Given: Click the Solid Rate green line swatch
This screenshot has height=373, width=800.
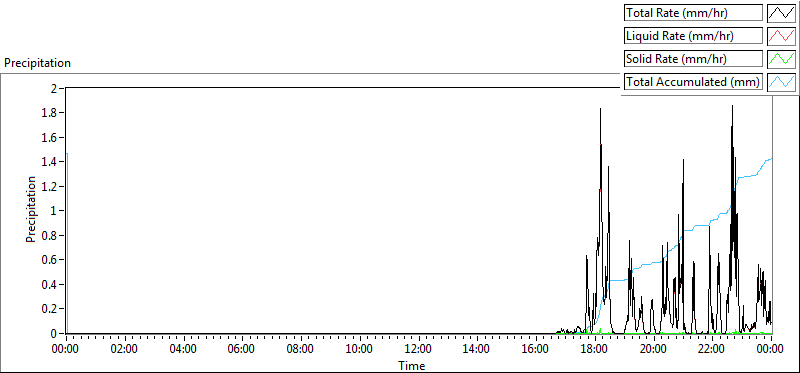Looking at the screenshot, I should click(x=782, y=59).
